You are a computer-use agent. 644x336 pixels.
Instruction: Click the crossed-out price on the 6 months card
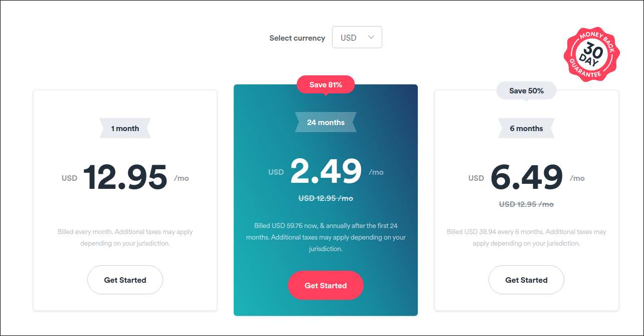pos(526,204)
